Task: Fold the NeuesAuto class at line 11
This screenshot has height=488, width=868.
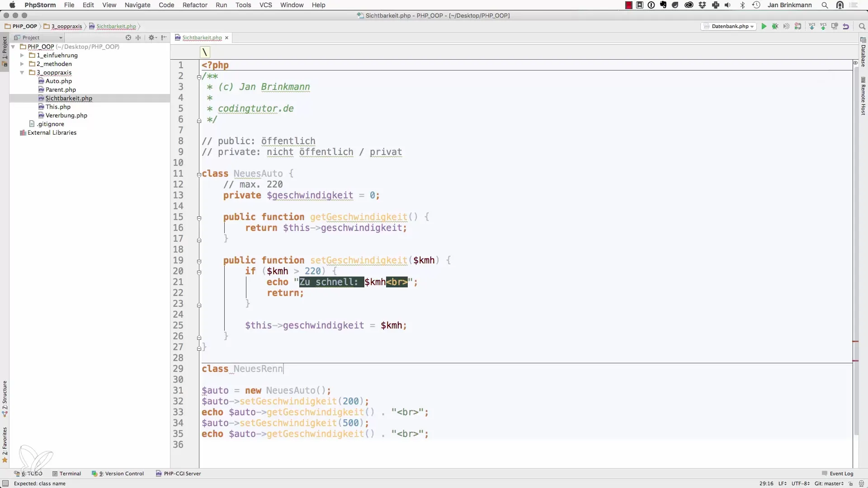Action: coord(199,174)
